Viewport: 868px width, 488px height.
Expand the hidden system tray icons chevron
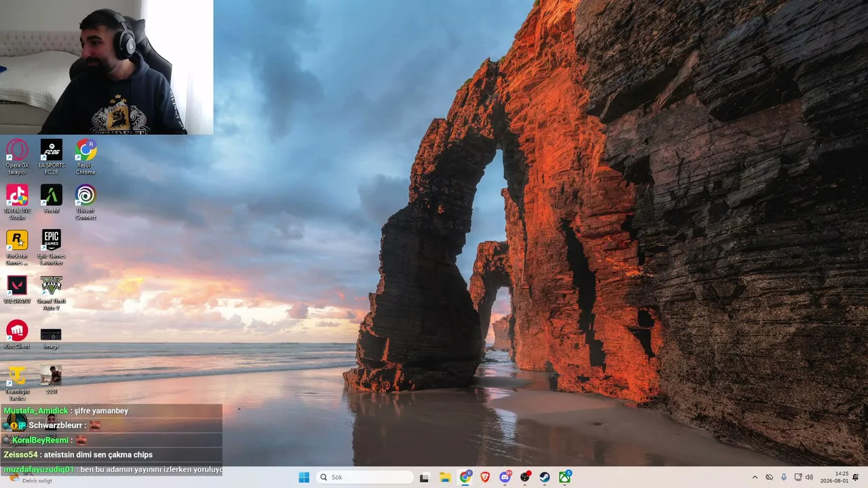pos(755,477)
